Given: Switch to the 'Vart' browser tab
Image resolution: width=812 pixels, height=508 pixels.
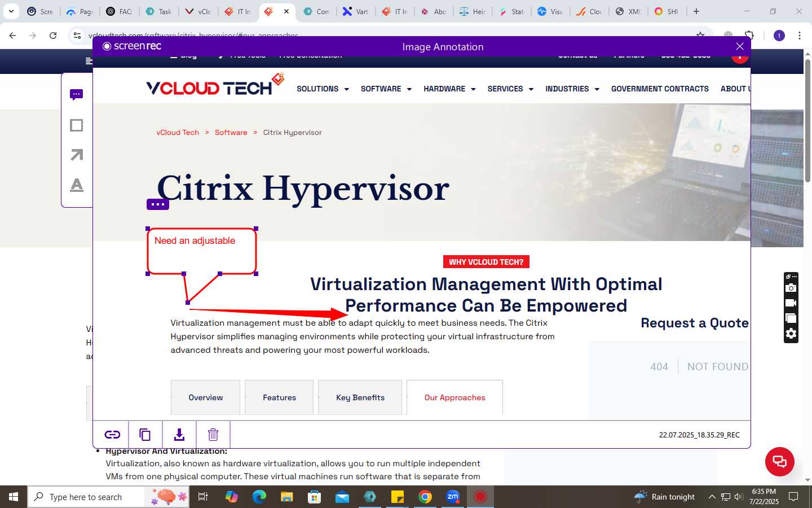Looking at the screenshot, I should [356, 11].
